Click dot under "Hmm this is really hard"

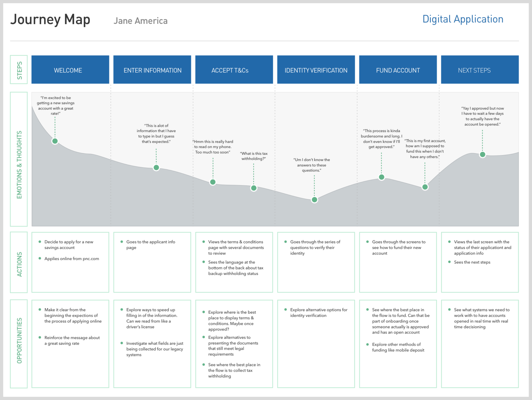213,182
